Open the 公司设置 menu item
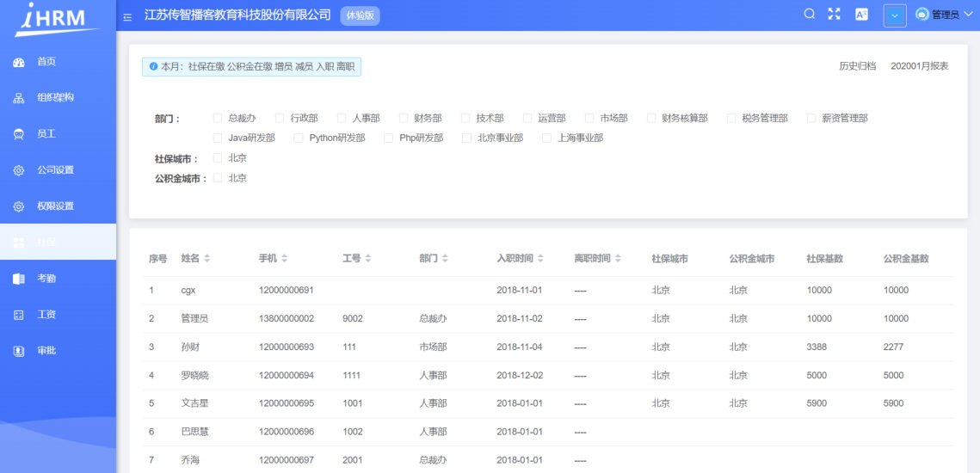Viewport: 980px width, 473px height. 59,170
